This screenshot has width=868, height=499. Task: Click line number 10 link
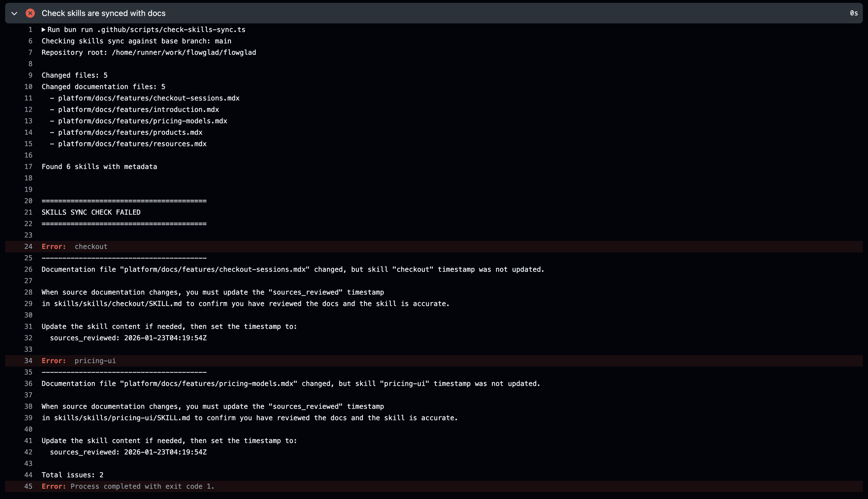click(x=29, y=87)
